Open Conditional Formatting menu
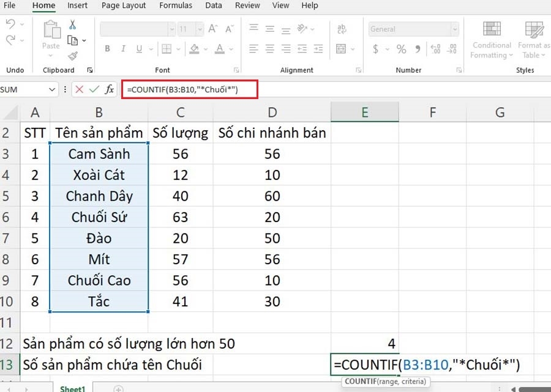551x392 pixels. click(x=492, y=40)
